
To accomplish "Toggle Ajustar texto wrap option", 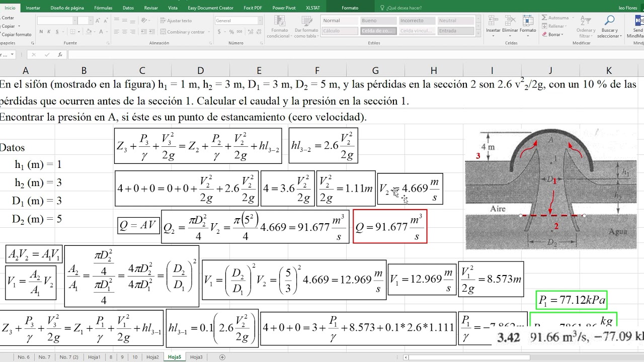I will point(176,21).
